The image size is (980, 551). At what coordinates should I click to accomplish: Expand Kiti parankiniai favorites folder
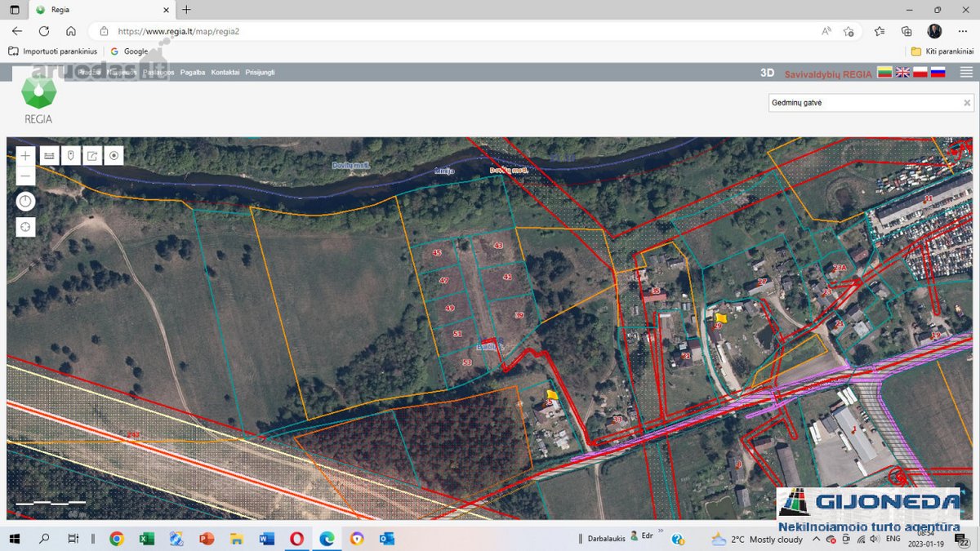(942, 51)
